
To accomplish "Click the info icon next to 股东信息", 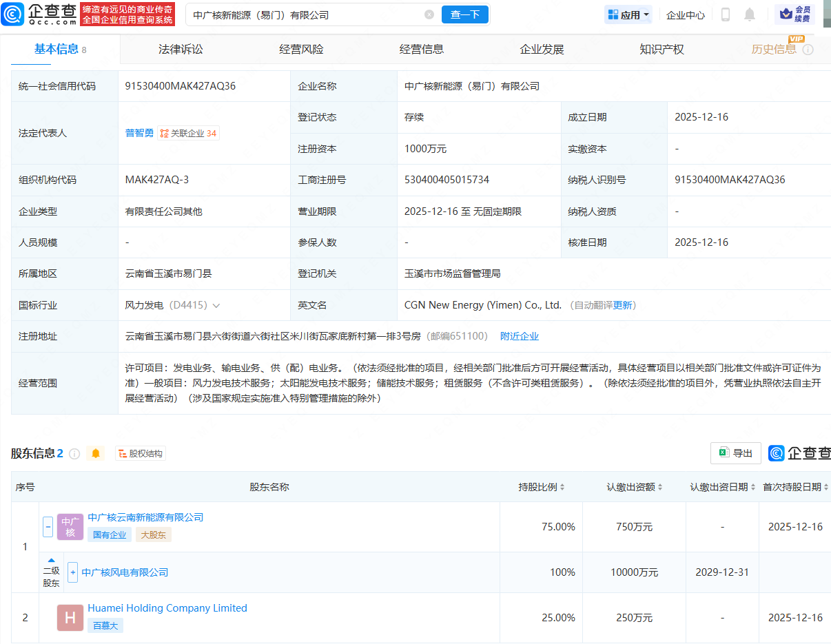I will 76,453.
